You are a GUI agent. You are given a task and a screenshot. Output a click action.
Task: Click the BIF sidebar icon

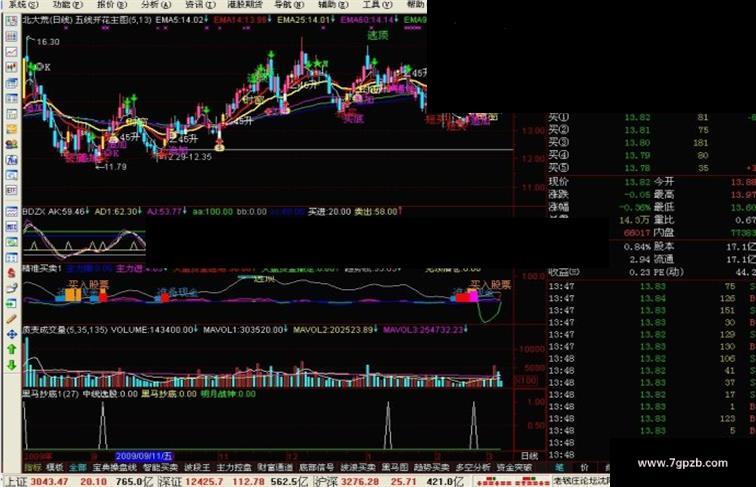(12, 190)
